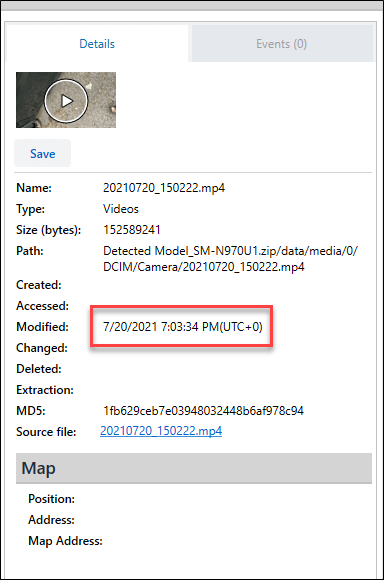Click the Source file: label

coord(46,432)
